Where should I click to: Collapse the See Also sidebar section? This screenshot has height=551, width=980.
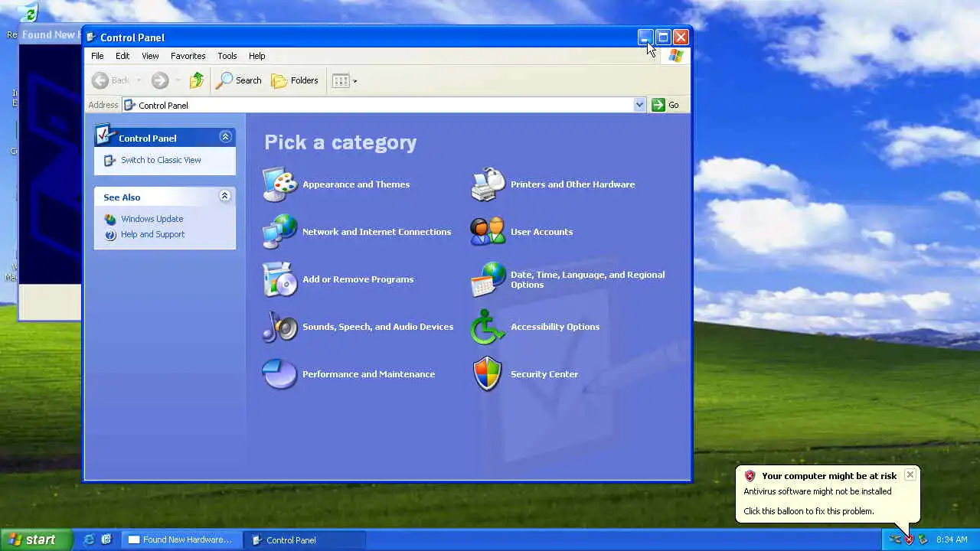coord(225,196)
